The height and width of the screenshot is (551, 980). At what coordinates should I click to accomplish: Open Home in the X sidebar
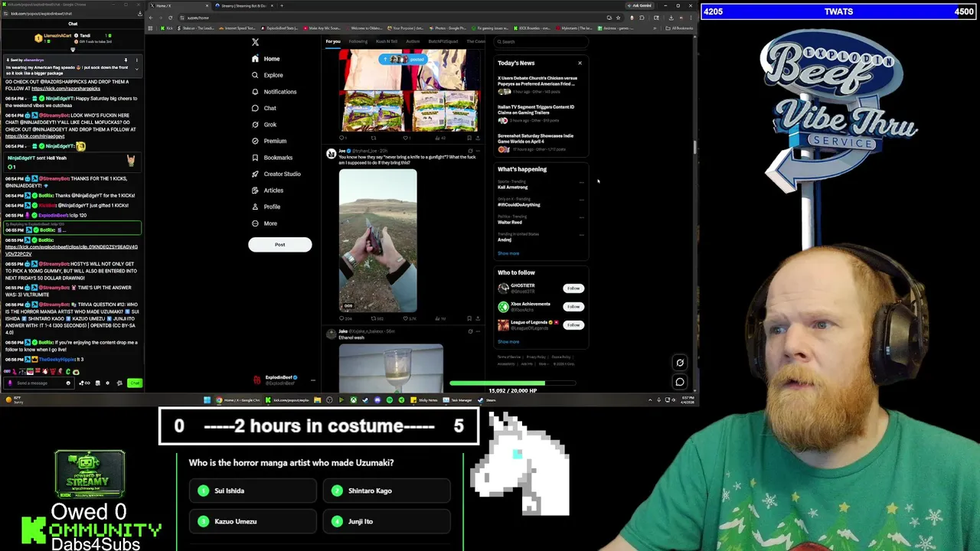click(x=266, y=59)
